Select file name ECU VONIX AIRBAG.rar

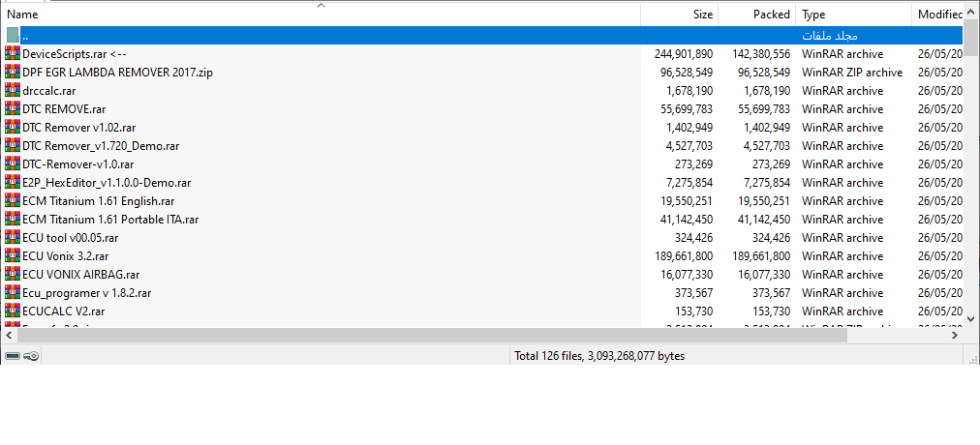pos(80,275)
